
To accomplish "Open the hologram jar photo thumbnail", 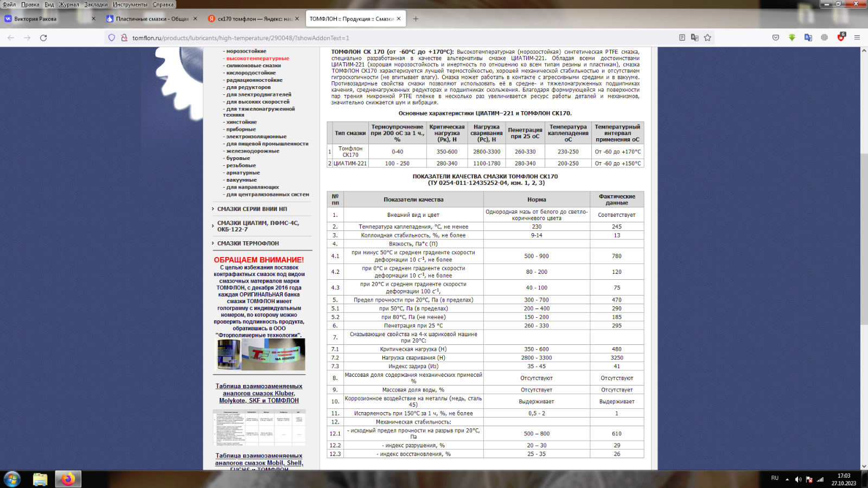I will click(261, 355).
